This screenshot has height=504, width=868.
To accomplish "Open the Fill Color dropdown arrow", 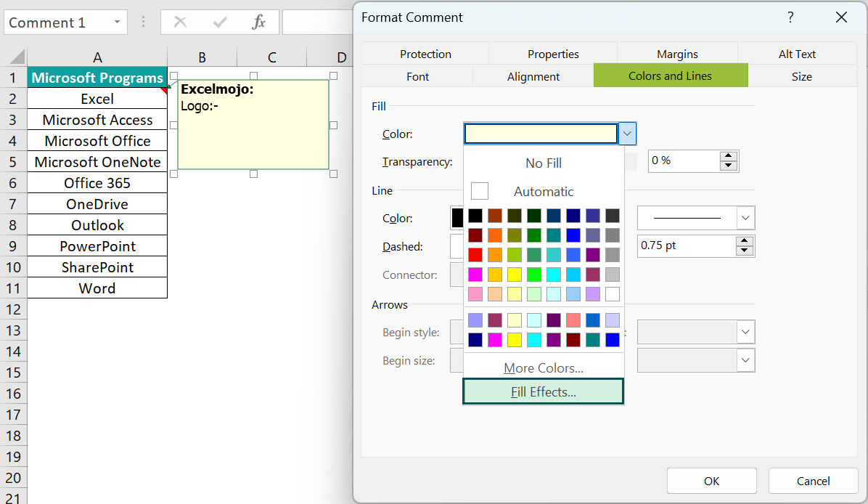I will click(x=626, y=134).
